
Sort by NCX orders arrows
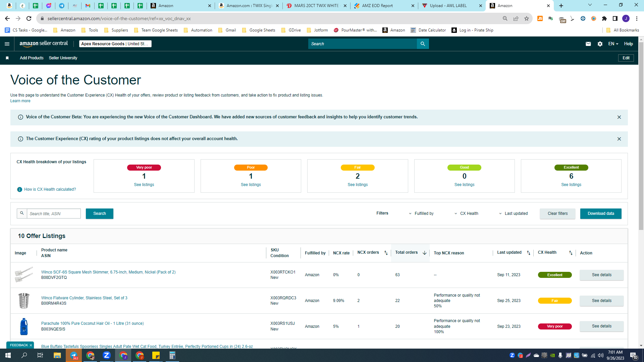(x=386, y=253)
